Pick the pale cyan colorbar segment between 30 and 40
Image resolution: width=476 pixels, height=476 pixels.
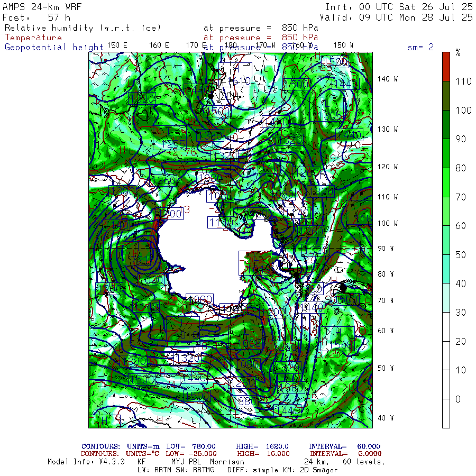[x=446, y=298]
